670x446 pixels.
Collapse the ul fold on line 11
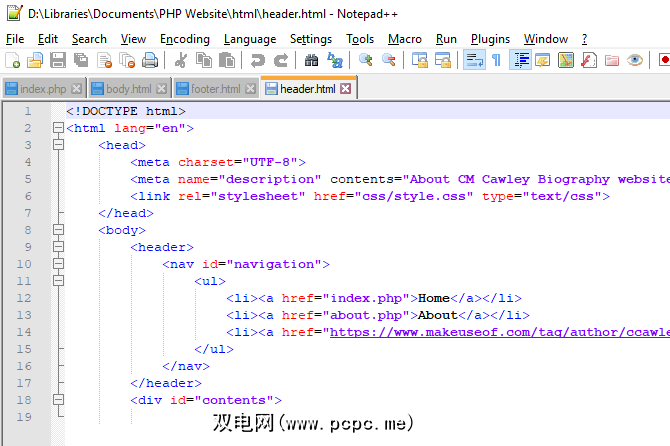pos(59,281)
